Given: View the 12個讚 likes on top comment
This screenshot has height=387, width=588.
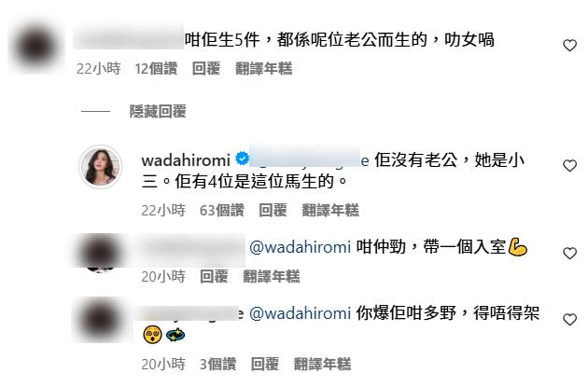Looking at the screenshot, I should point(156,69).
